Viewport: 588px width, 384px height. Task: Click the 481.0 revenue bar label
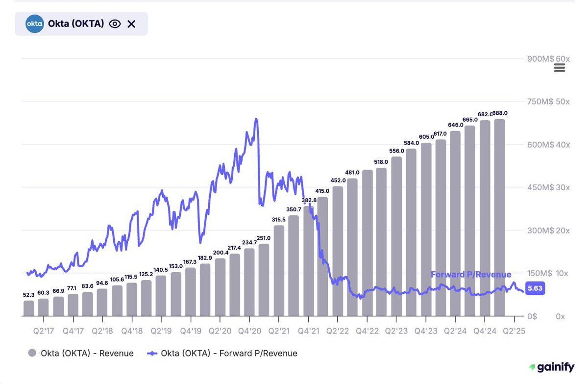tap(352, 173)
